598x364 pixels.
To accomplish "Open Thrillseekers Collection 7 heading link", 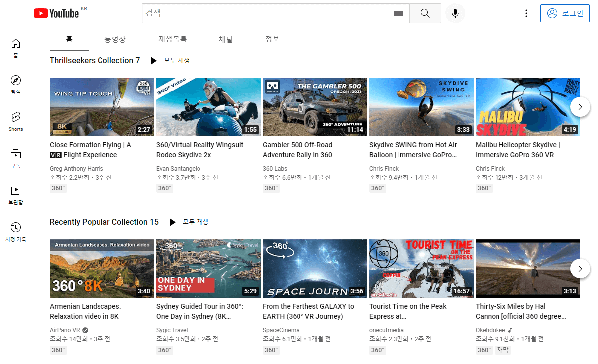I will coord(95,60).
